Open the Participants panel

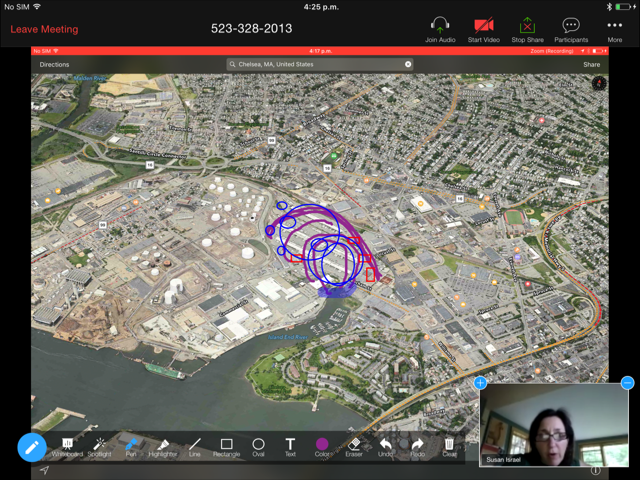(571, 29)
